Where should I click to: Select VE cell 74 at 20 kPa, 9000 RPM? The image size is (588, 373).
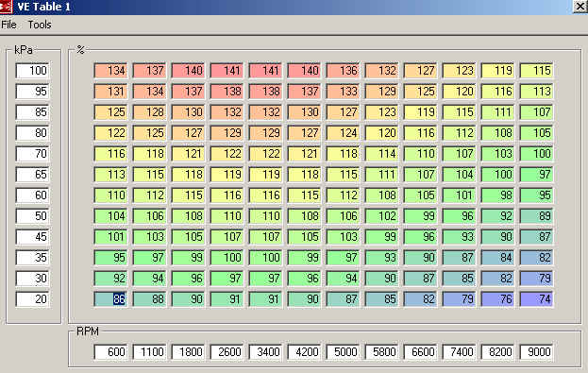point(537,299)
